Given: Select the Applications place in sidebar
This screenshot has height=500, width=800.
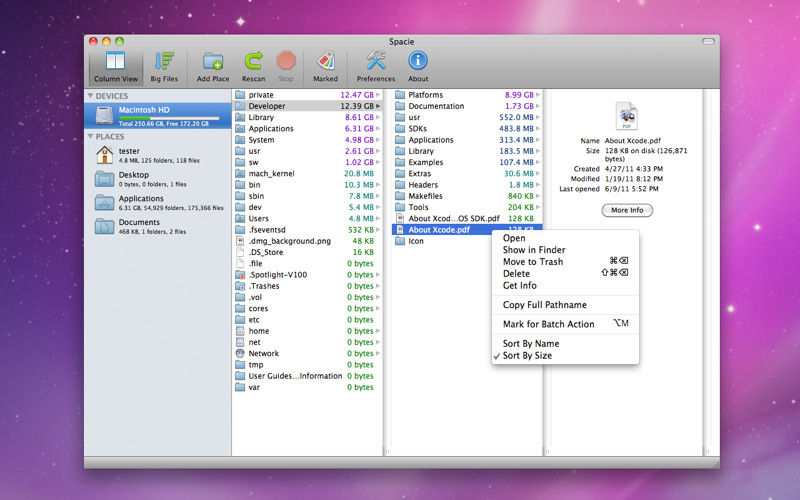Looking at the screenshot, I should pos(158,203).
